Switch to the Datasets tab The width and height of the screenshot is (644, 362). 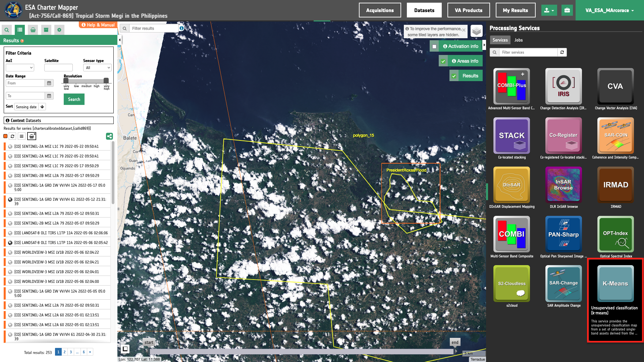point(424,10)
